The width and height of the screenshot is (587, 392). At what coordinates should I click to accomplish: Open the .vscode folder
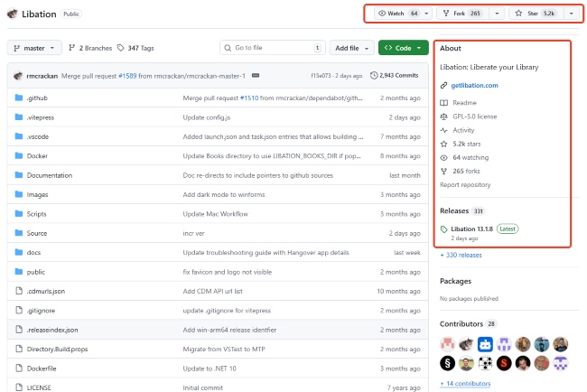38,136
